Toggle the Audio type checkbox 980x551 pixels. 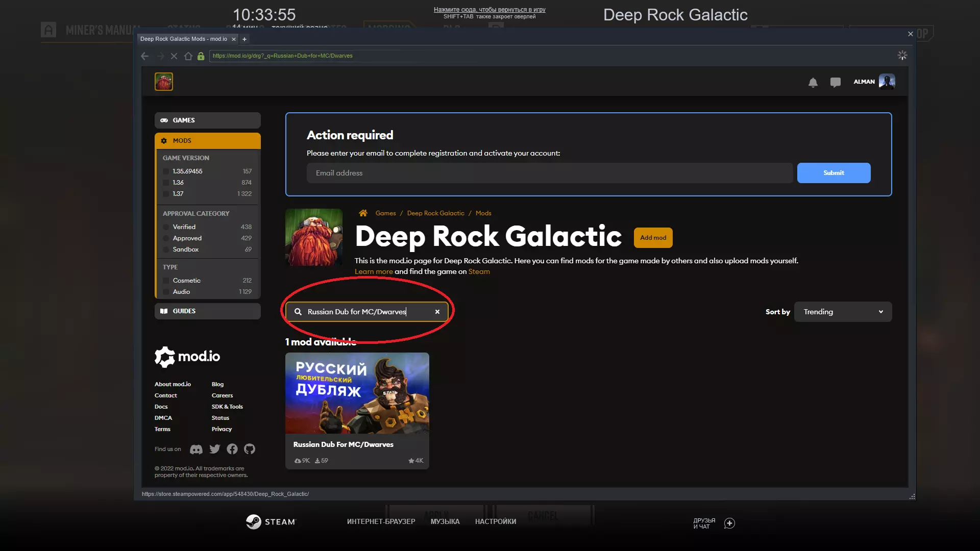(166, 292)
